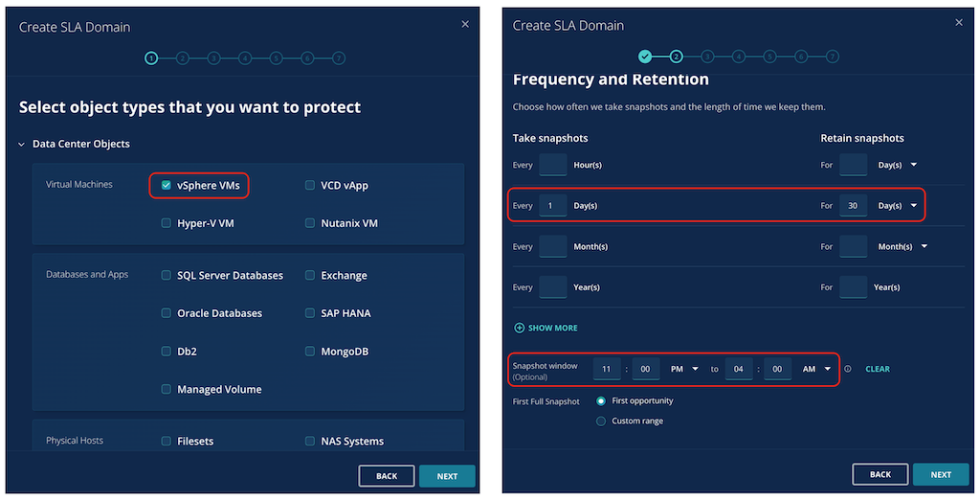The width and height of the screenshot is (980, 501).
Task: Click BACK in the object types dialog
Action: pyautogui.click(x=387, y=476)
